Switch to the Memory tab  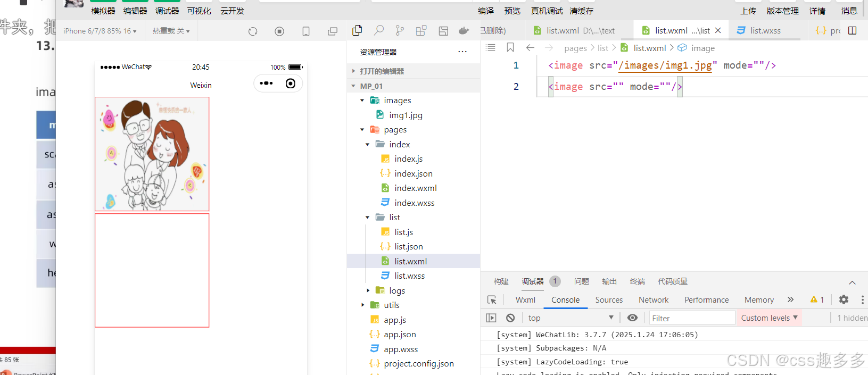[759, 300]
